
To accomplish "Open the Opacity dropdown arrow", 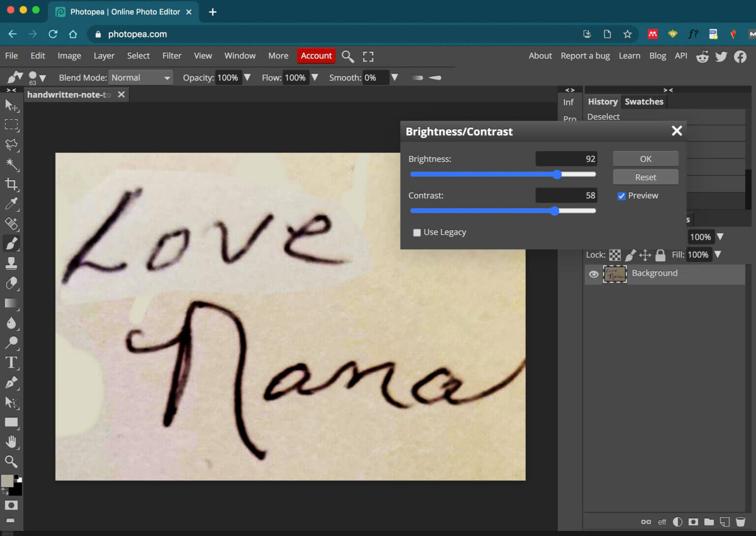I will 247,77.
